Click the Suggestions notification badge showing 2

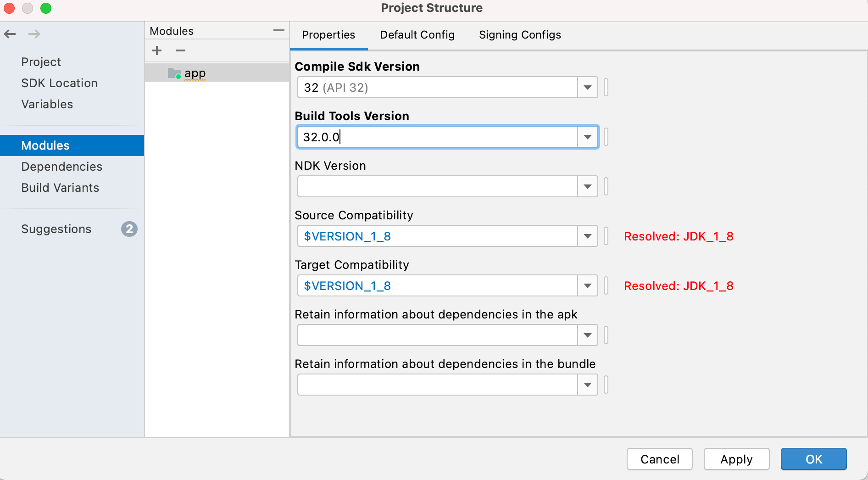129,229
